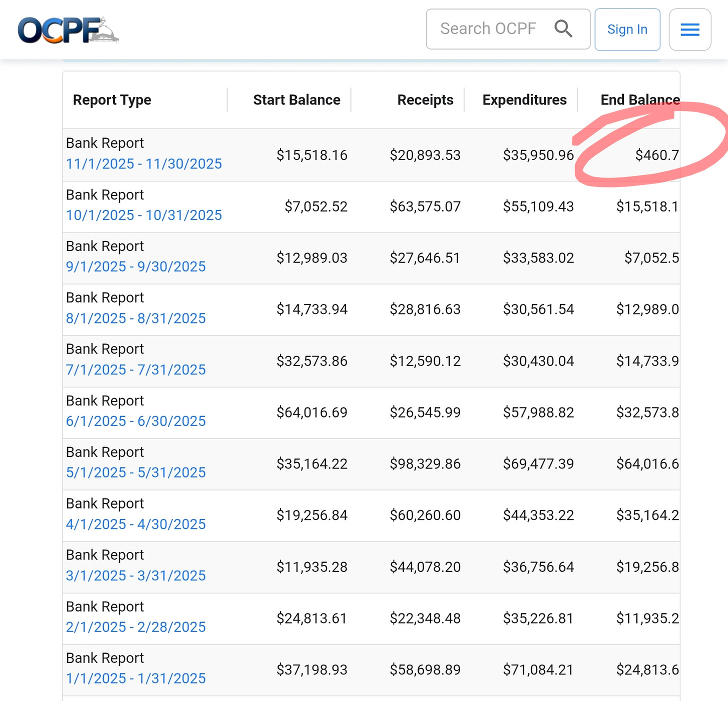The height and width of the screenshot is (701, 728).
Task: Click the search magnifier icon
Action: pos(563,29)
